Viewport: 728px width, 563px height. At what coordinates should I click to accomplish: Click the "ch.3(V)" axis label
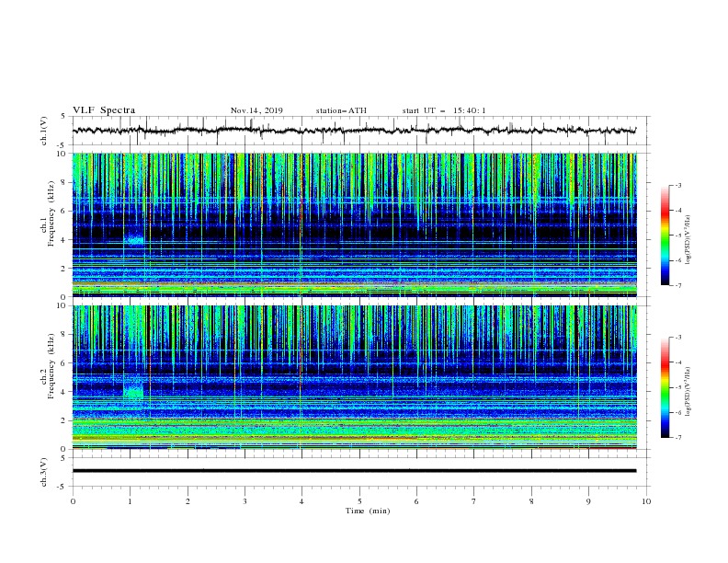coord(44,472)
